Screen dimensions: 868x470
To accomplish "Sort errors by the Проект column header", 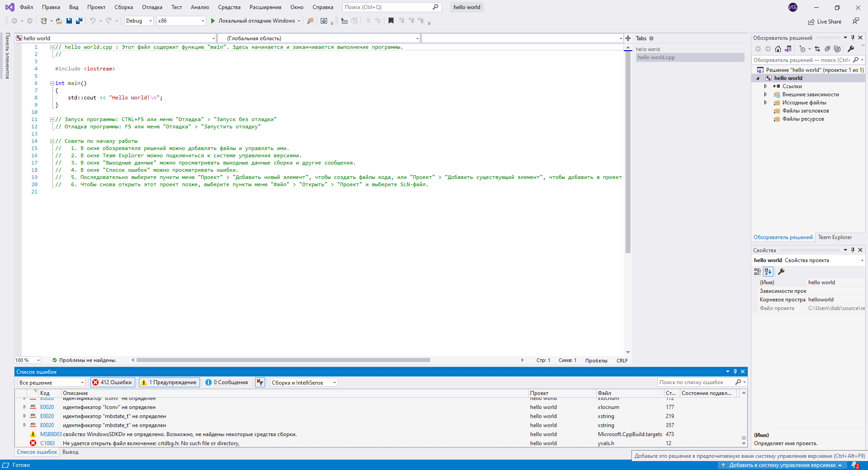I will pyautogui.click(x=562, y=393).
